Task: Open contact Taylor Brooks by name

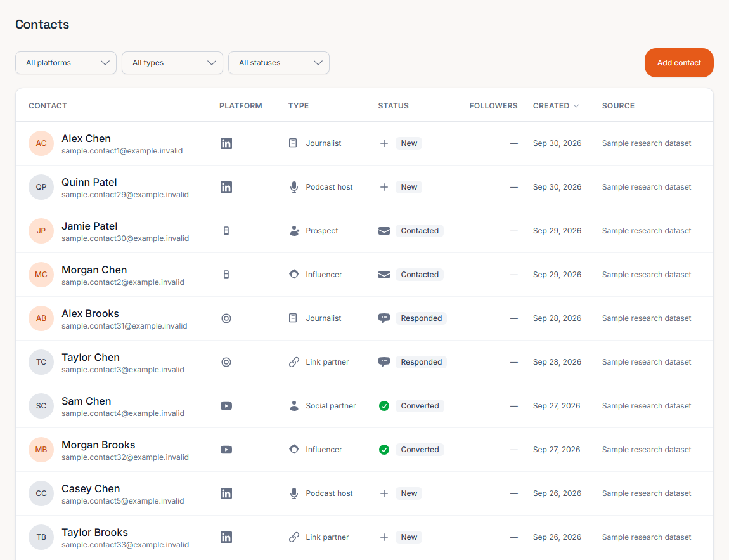Action: 94,532
